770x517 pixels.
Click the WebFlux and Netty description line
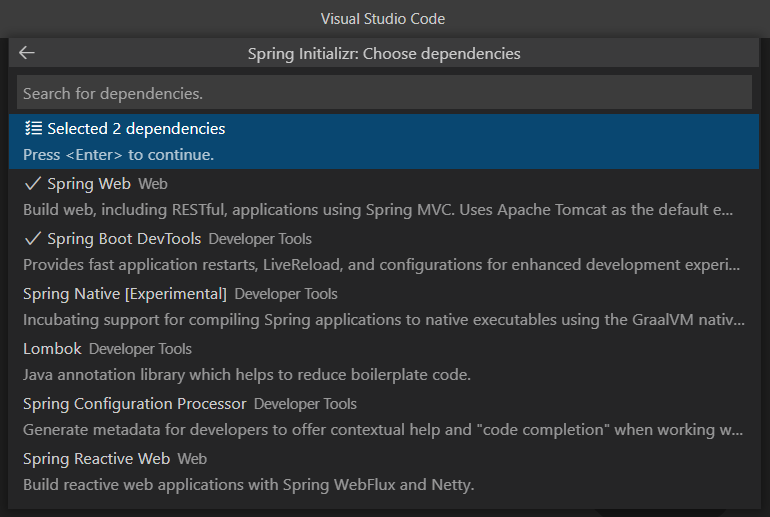(248, 485)
